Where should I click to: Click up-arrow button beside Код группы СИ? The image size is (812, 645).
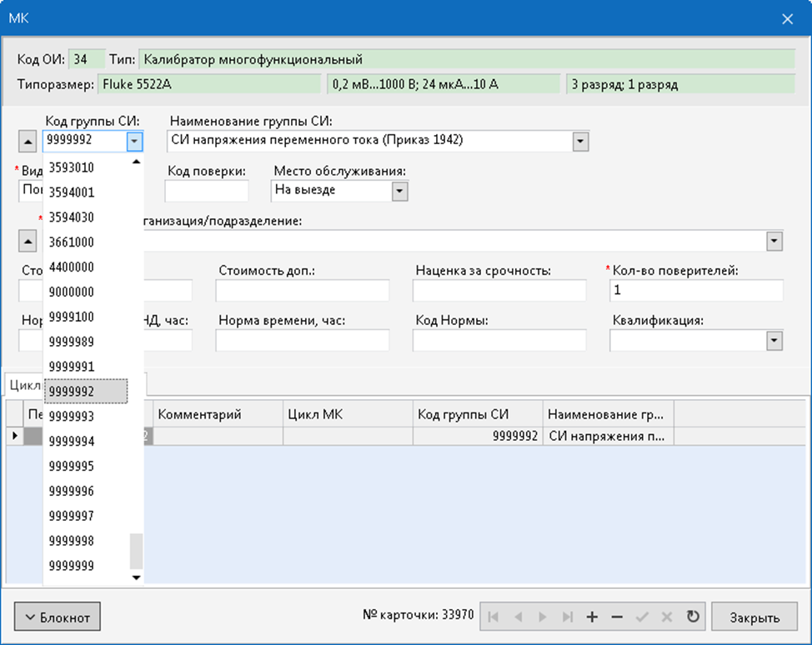pyautogui.click(x=28, y=142)
